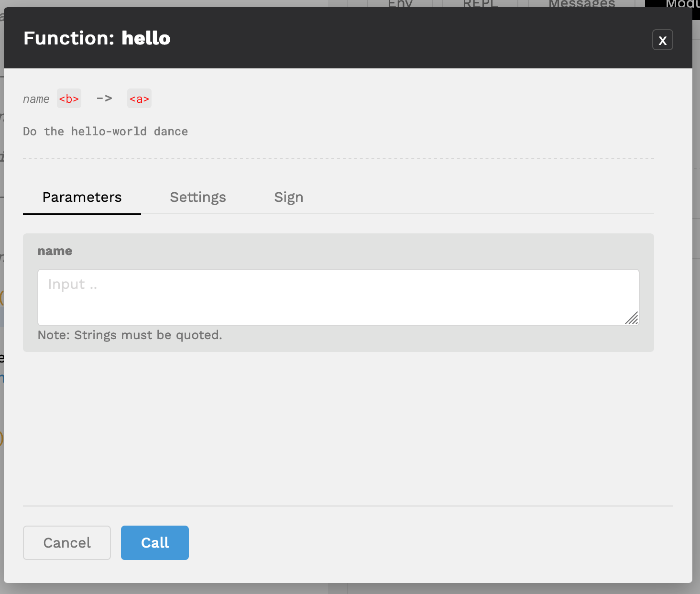This screenshot has height=594, width=700.
Task: Open the Sign tab
Action: pos(289,197)
